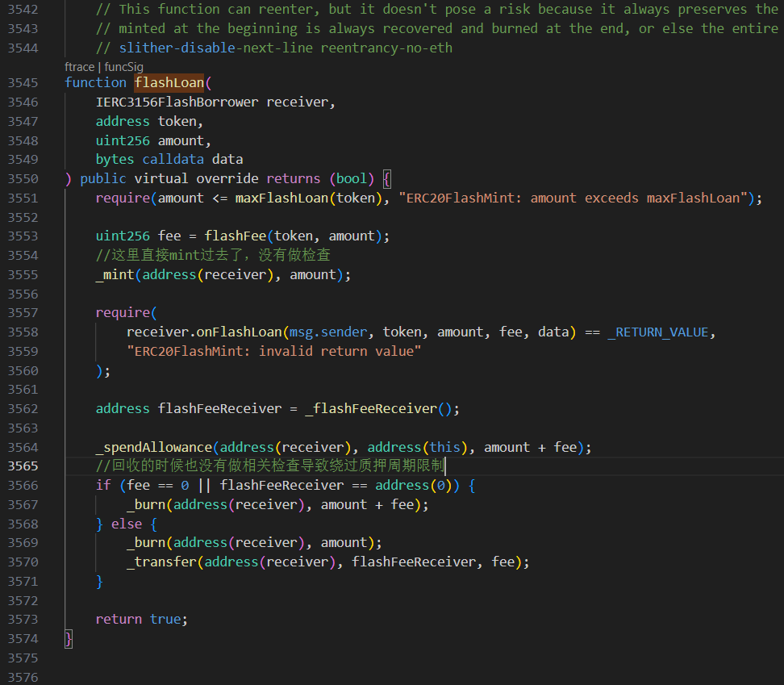The height and width of the screenshot is (685, 784).
Task: Click the _transfer function call
Action: pos(161,562)
